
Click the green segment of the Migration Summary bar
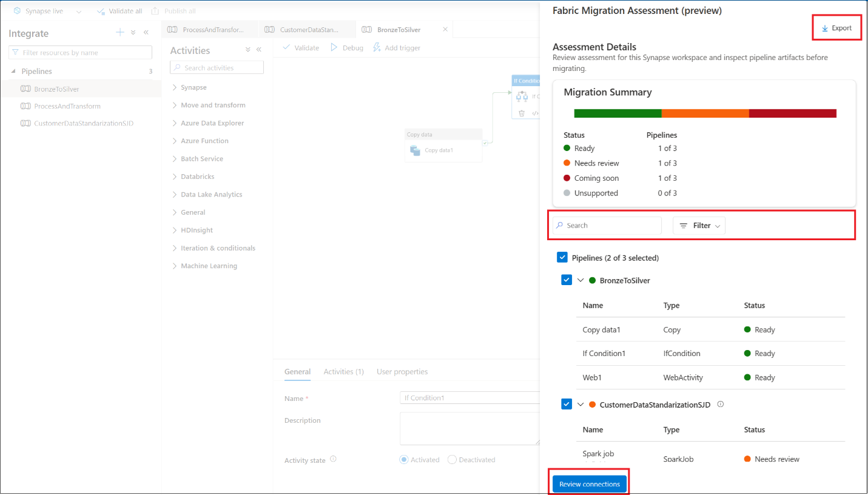click(x=617, y=113)
